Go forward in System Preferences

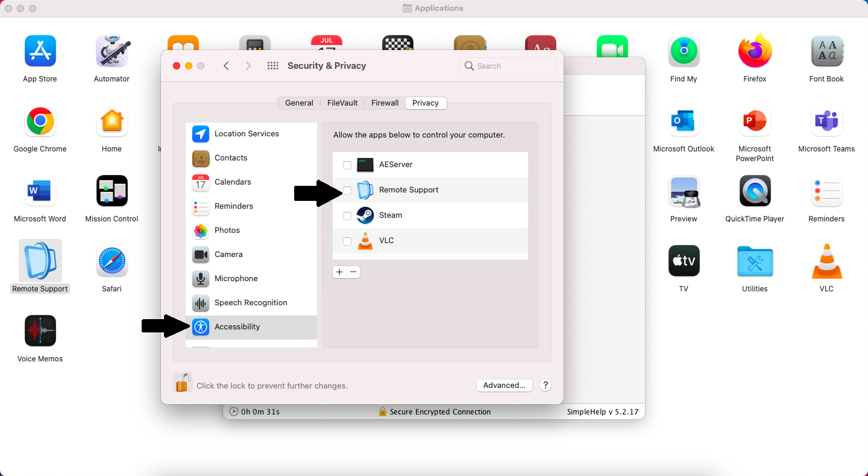coord(248,66)
